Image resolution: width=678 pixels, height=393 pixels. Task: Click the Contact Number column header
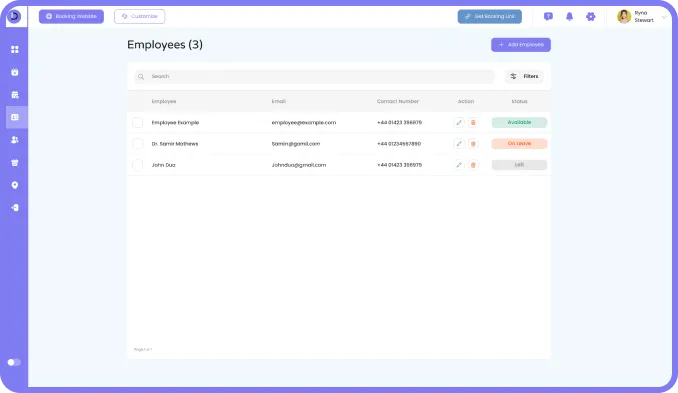398,101
